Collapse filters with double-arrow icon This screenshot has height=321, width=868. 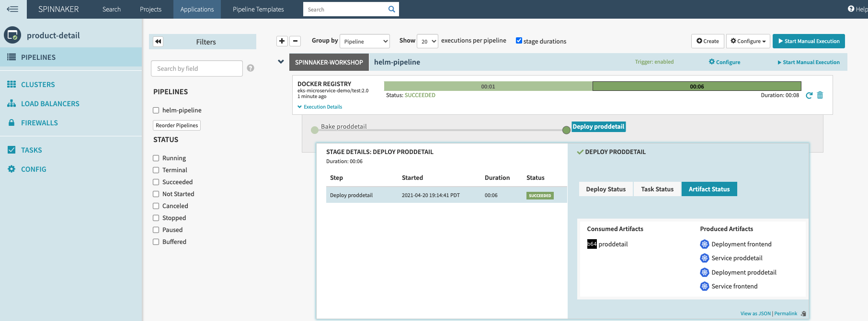158,42
